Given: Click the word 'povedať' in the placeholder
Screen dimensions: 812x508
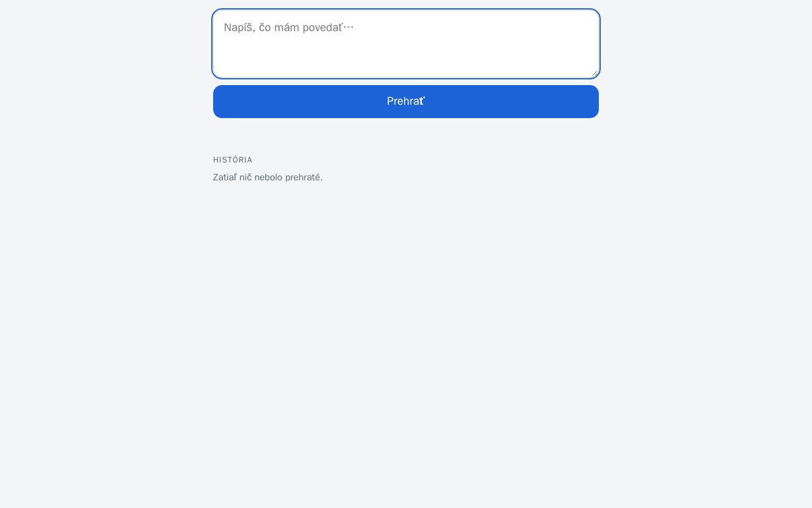Looking at the screenshot, I should [322, 27].
